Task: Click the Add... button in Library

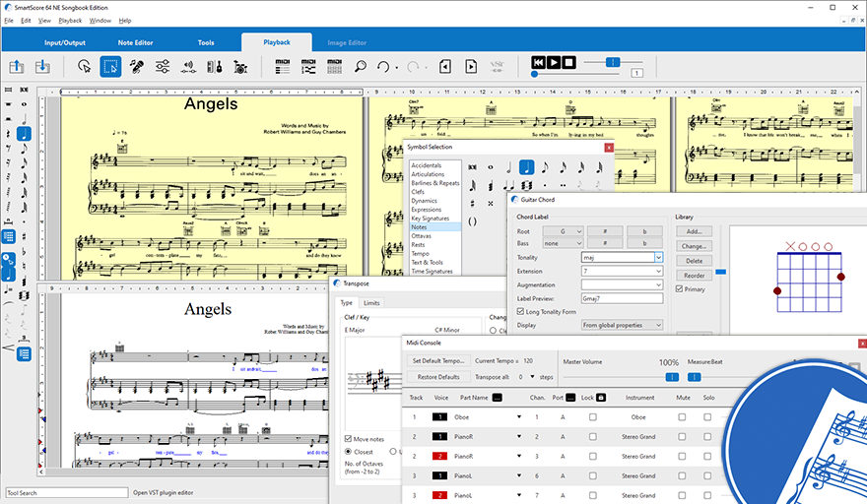Action: click(x=694, y=231)
